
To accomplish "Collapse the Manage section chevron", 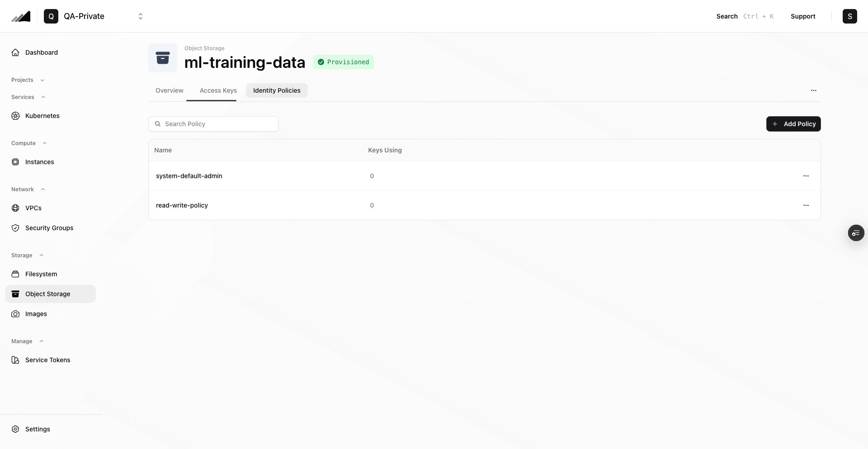I will (x=42, y=341).
